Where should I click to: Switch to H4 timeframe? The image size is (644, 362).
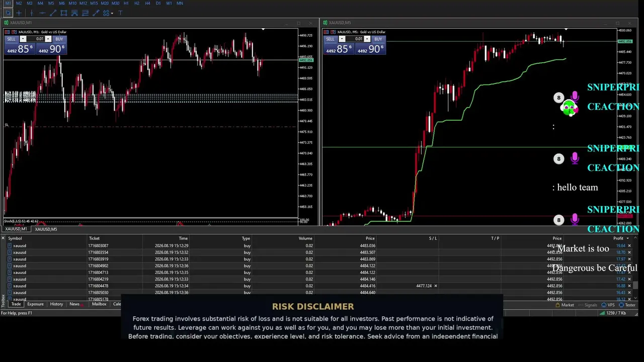[x=147, y=3]
